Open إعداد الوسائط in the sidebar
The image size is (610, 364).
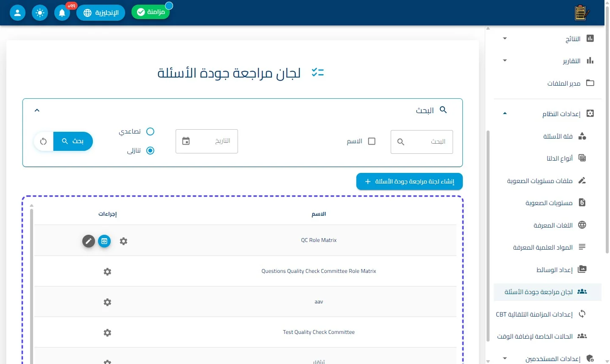click(x=548, y=270)
